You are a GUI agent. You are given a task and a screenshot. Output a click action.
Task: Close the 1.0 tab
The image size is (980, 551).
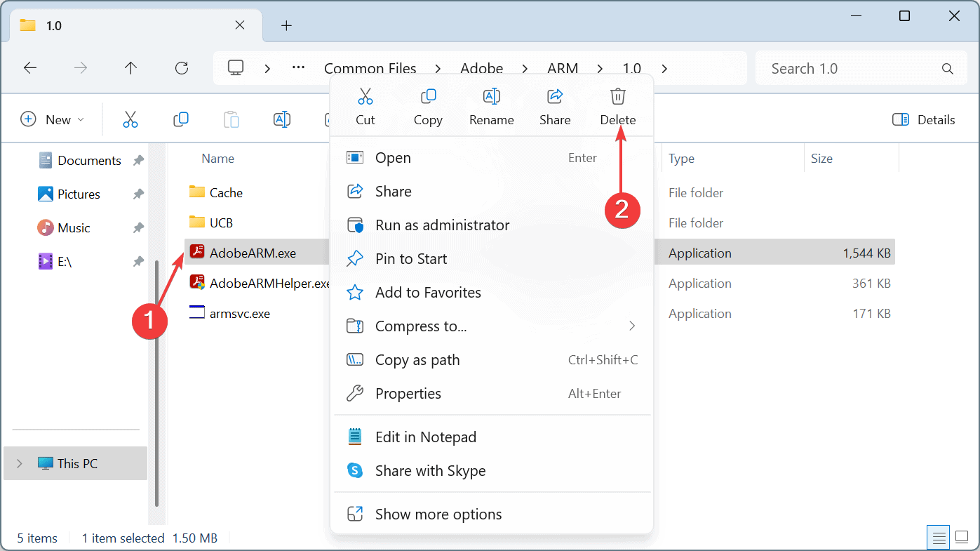(240, 25)
